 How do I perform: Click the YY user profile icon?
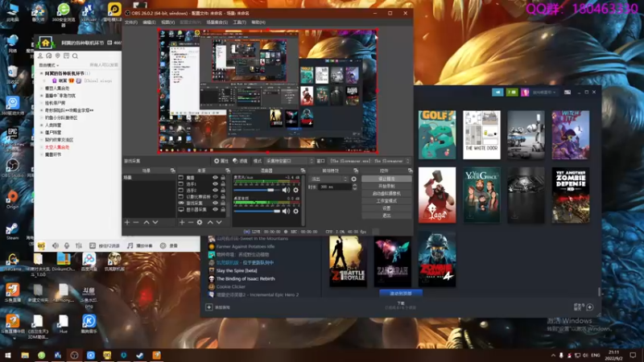point(40,56)
